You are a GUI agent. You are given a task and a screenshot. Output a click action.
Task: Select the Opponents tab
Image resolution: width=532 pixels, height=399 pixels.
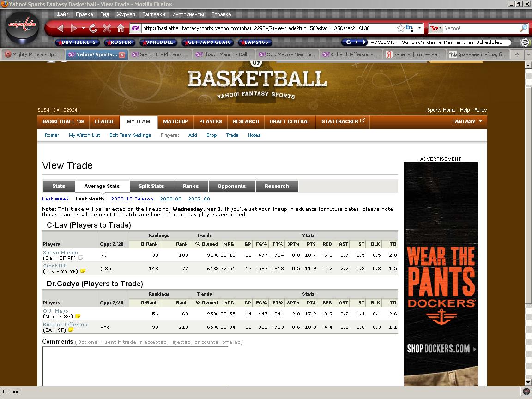point(232,186)
